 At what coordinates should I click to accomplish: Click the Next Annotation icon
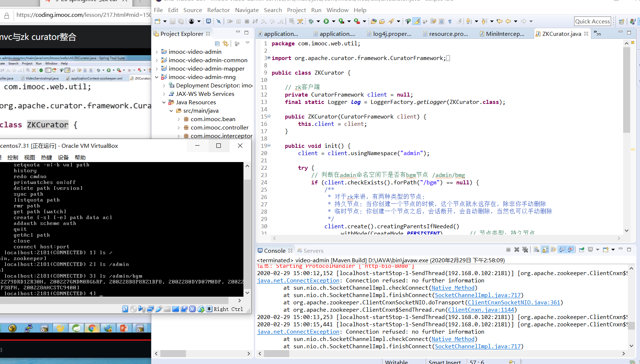coord(468,21)
